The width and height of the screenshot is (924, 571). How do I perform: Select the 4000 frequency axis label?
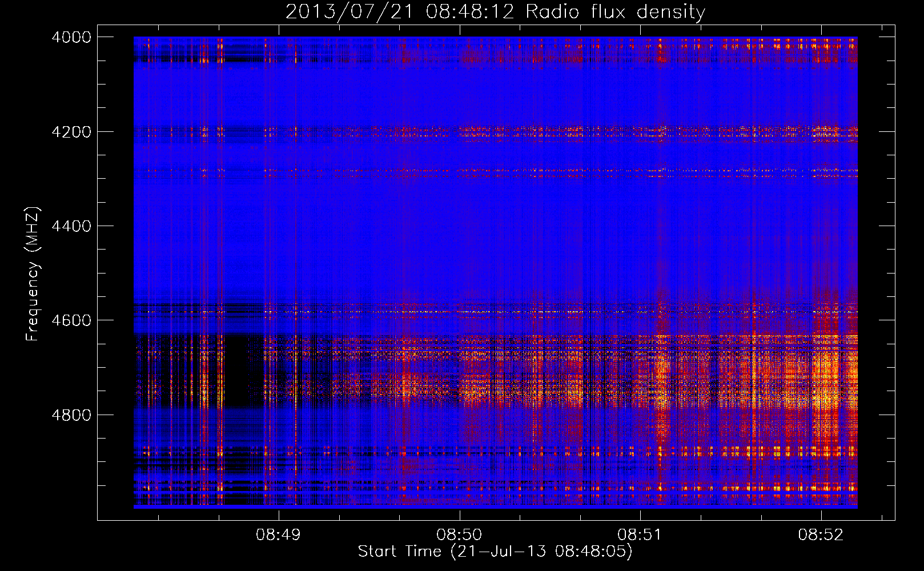tap(71, 37)
